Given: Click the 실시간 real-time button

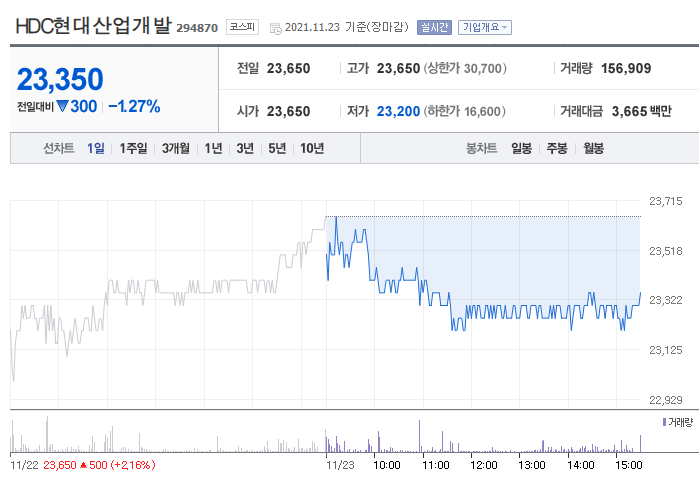Looking at the screenshot, I should click(x=434, y=28).
